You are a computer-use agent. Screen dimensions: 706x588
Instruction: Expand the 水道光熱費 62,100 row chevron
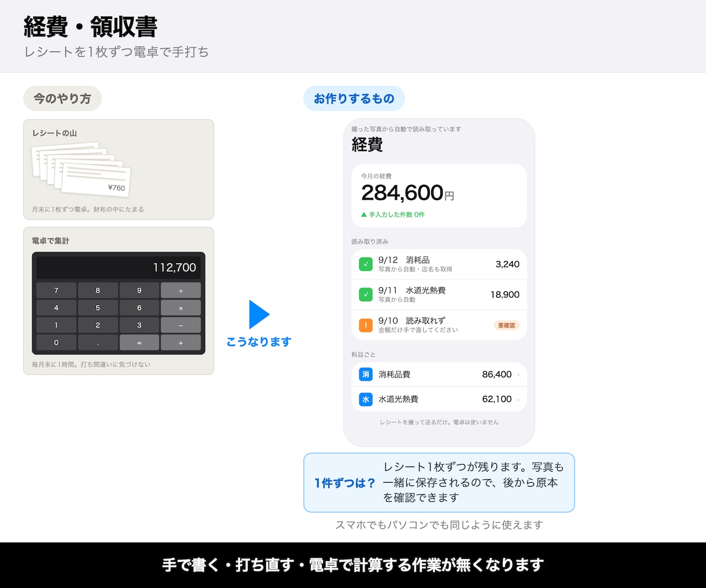[518, 400]
